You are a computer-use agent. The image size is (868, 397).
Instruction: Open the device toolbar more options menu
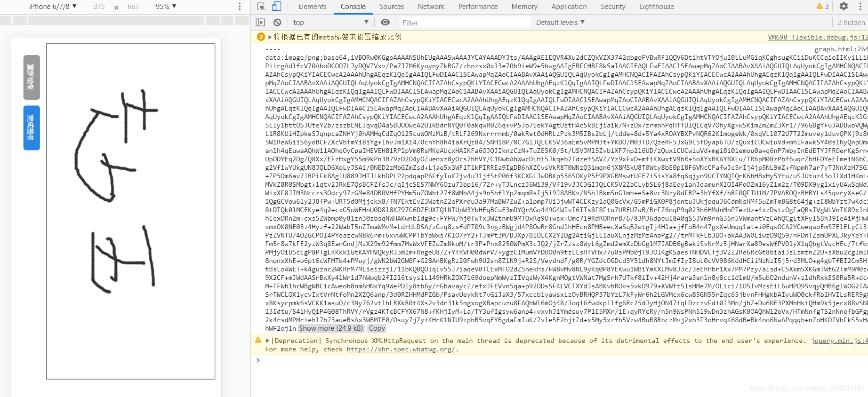pos(240,7)
